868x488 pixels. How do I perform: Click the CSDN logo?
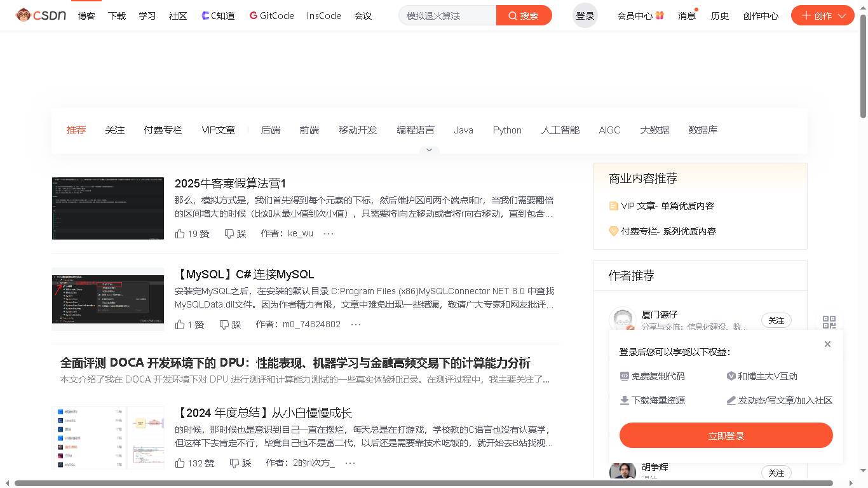tap(39, 15)
